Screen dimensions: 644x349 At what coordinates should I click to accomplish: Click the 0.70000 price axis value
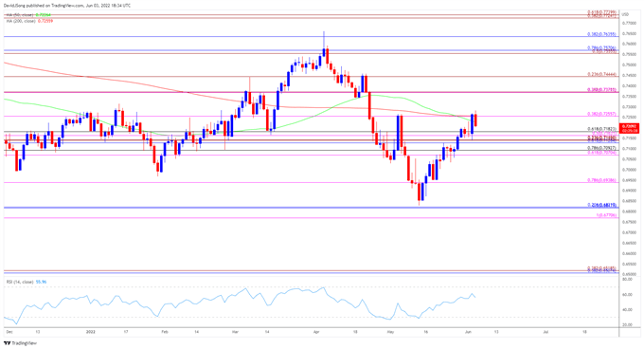pyautogui.click(x=629, y=170)
